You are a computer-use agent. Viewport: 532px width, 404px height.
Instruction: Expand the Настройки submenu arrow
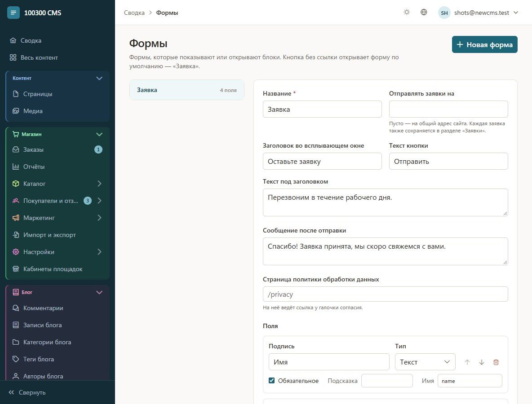[x=99, y=252]
